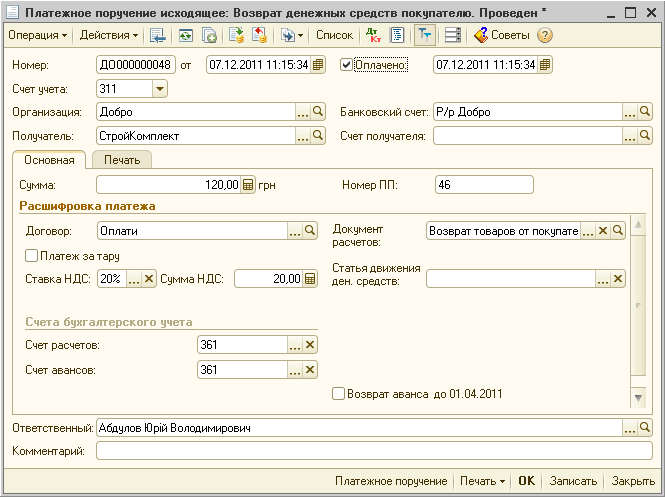Open calculator for Сумма field
Viewport: 665px width, 497px height.
[x=248, y=185]
